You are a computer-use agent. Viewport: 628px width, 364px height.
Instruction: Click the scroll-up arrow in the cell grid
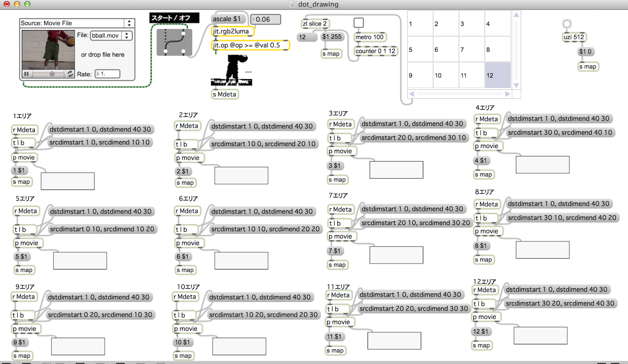(516, 15)
